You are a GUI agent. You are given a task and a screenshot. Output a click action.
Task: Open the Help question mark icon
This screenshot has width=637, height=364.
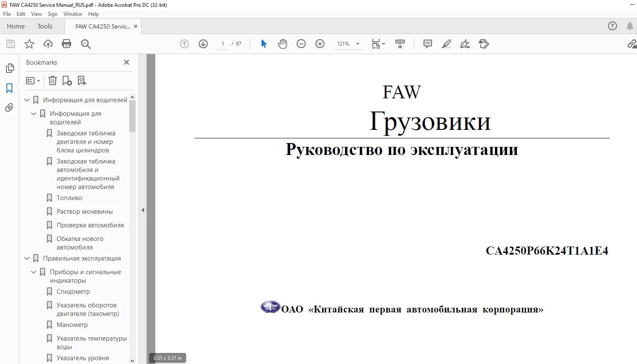[x=612, y=26]
